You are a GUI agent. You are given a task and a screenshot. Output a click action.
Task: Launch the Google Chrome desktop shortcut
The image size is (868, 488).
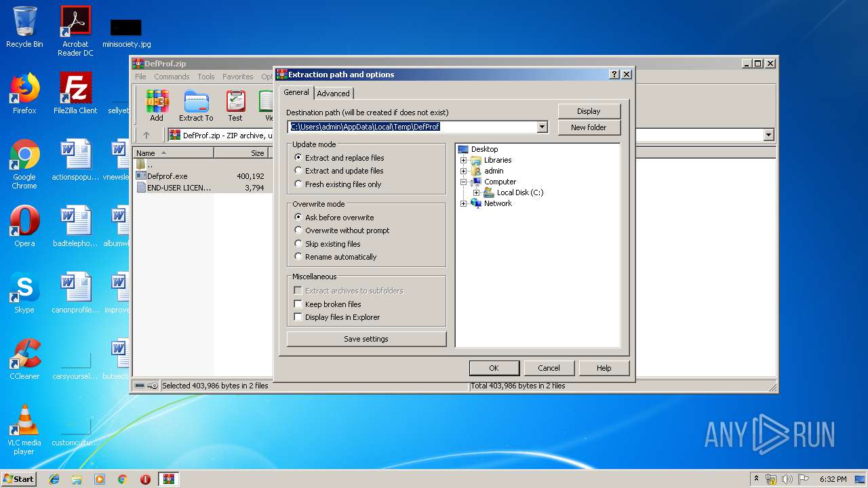(24, 164)
